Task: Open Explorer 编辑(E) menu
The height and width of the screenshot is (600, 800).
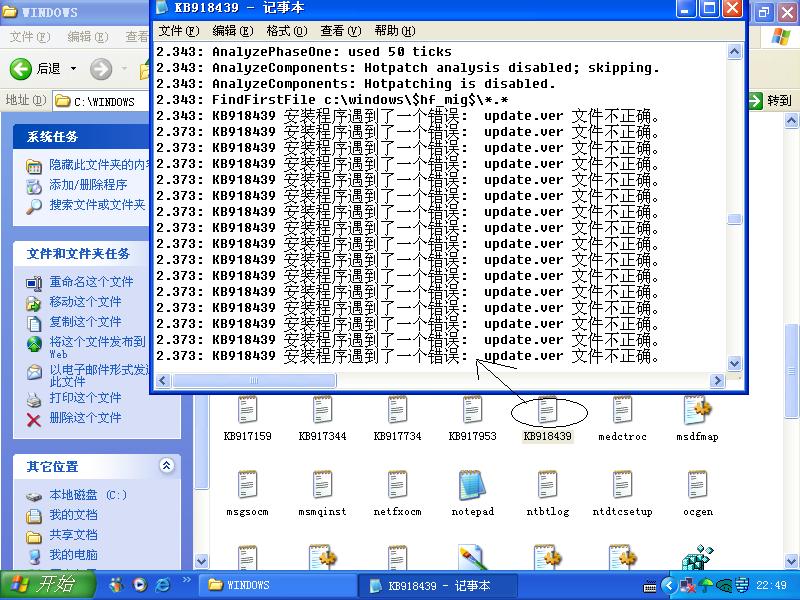Action: [x=88, y=37]
